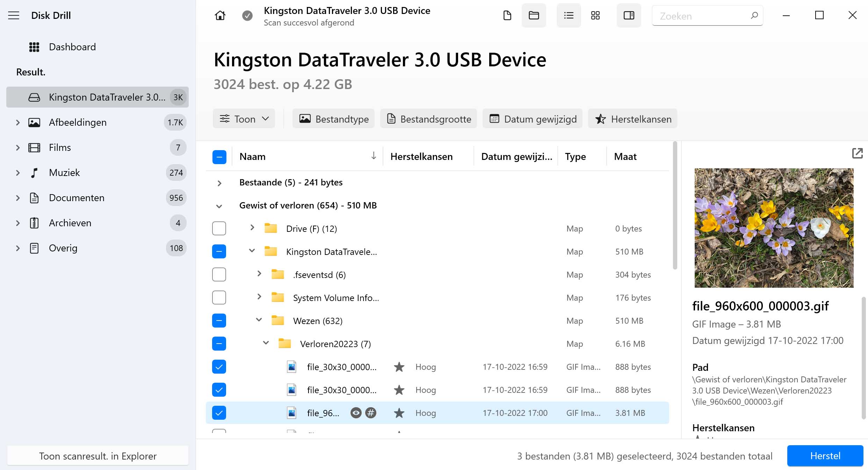Filter by Datum gewijzigd
Viewport: 868px width, 470px height.
[533, 119]
